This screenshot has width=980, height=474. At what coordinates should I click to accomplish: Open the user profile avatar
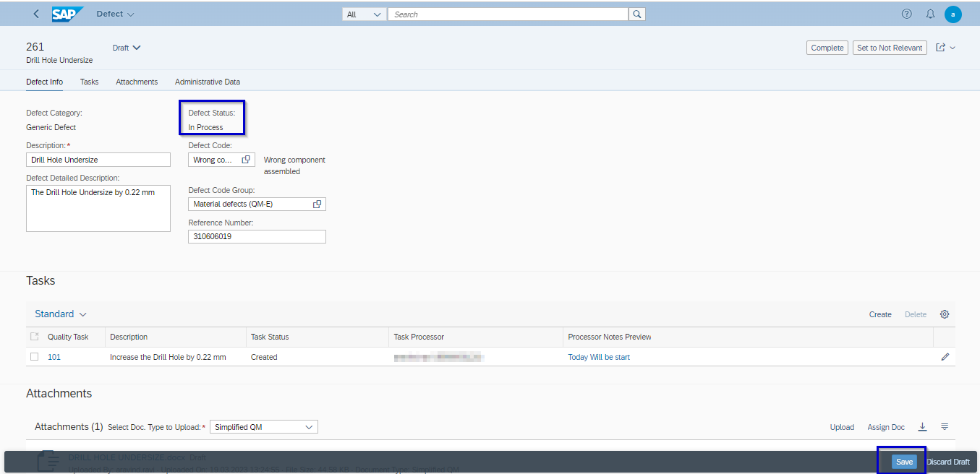[x=953, y=14]
